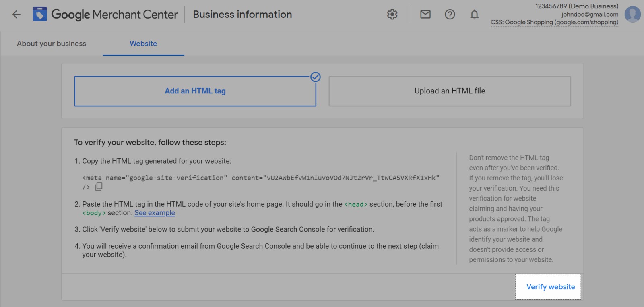The height and width of the screenshot is (307, 644).
Task: Choose Upload an HTML file method
Action: coord(450,91)
